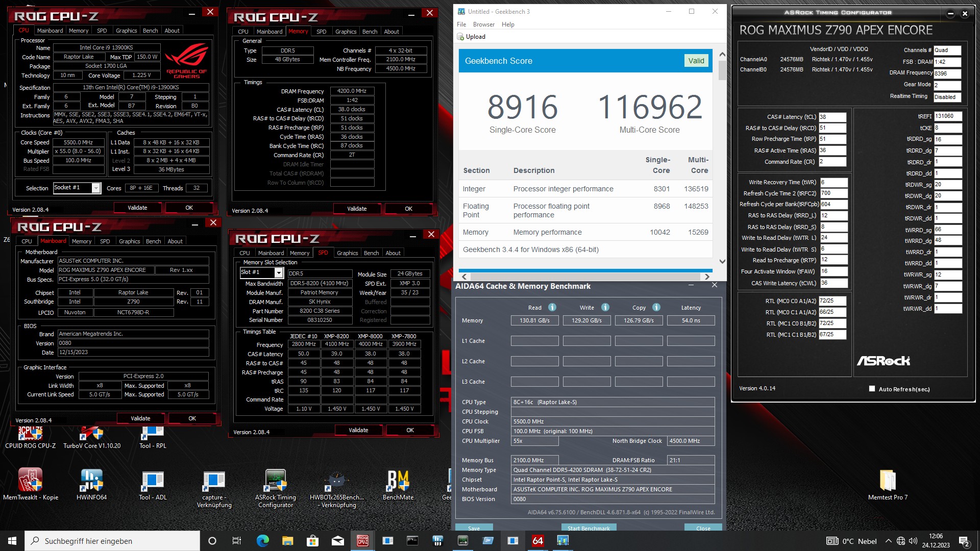The image size is (980, 551).
Task: Click the Geekbench scrollbar up arrow
Action: (722, 54)
